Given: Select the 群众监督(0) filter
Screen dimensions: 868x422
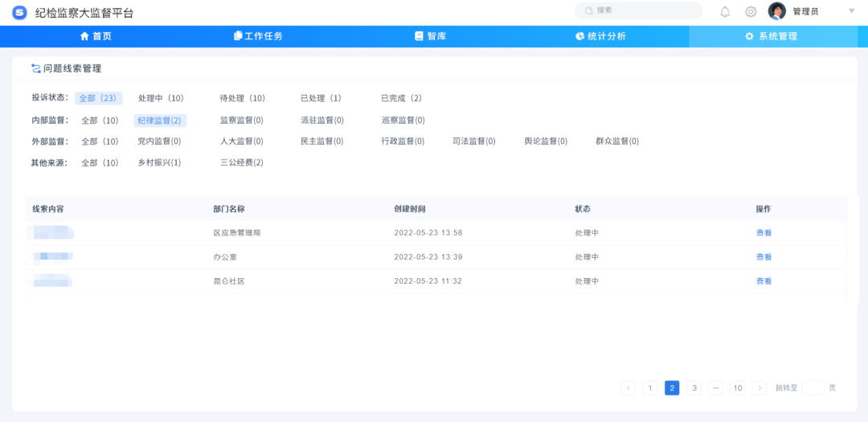Looking at the screenshot, I should [x=617, y=141].
